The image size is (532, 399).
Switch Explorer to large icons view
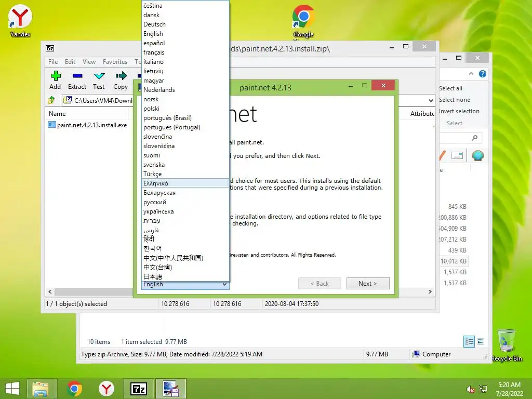[x=481, y=342]
